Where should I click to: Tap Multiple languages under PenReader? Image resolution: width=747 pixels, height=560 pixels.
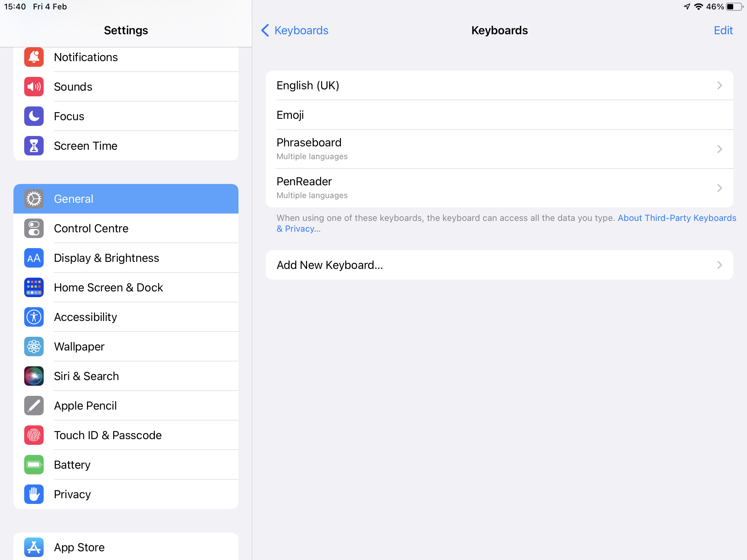(x=312, y=195)
